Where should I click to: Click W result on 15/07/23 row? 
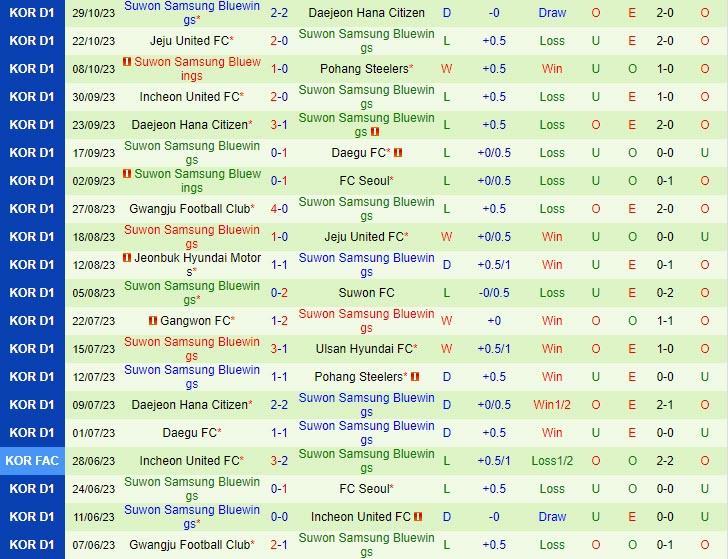tap(446, 349)
